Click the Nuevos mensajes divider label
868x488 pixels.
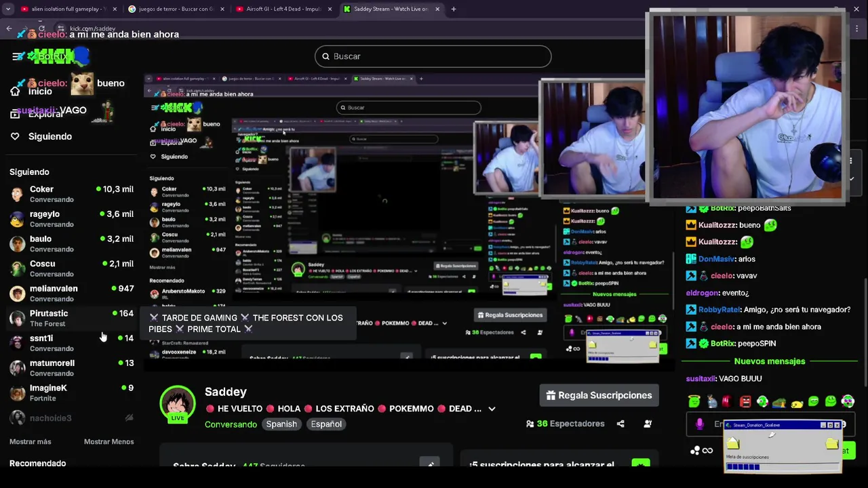tap(770, 362)
